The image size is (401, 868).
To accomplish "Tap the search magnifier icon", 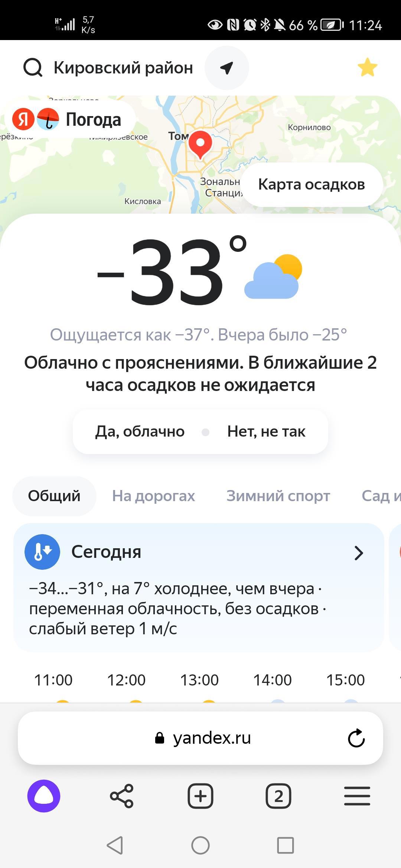I will coord(33,68).
